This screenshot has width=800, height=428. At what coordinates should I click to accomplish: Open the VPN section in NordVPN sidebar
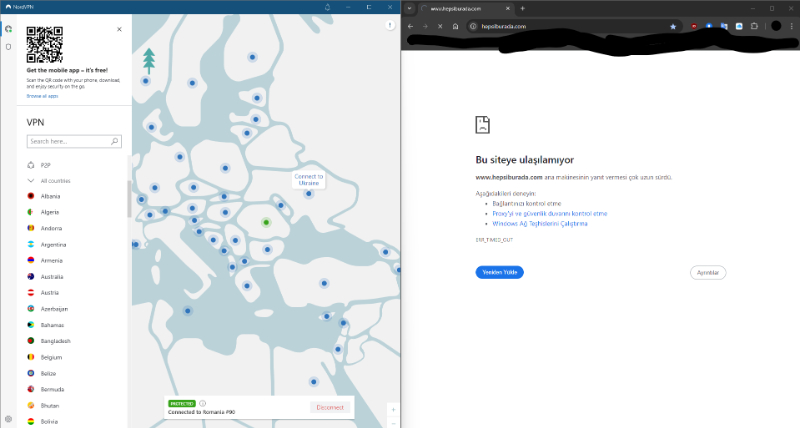pyautogui.click(x=8, y=29)
